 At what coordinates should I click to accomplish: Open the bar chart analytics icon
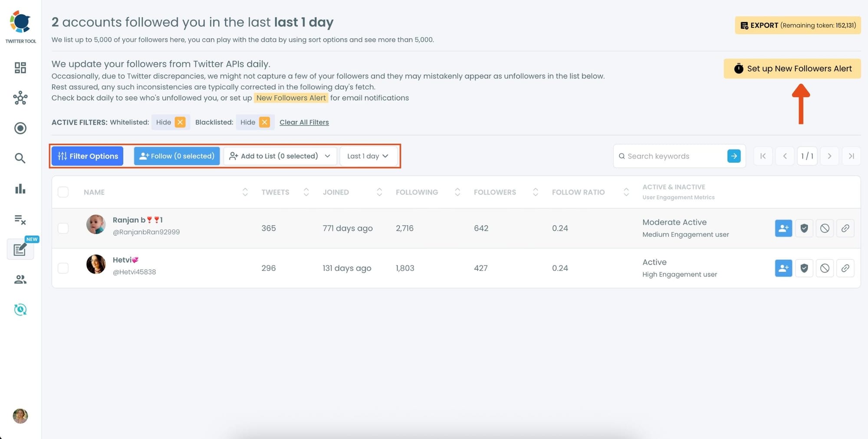pyautogui.click(x=20, y=189)
